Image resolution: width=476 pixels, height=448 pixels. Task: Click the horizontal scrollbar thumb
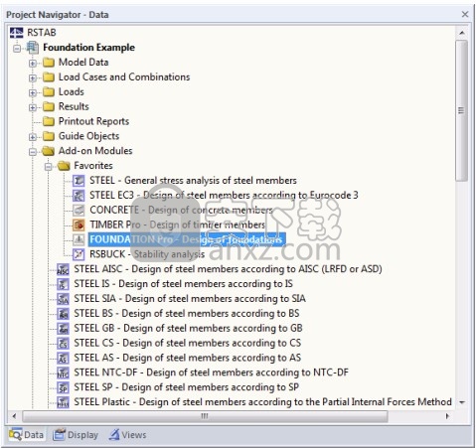coord(205,416)
